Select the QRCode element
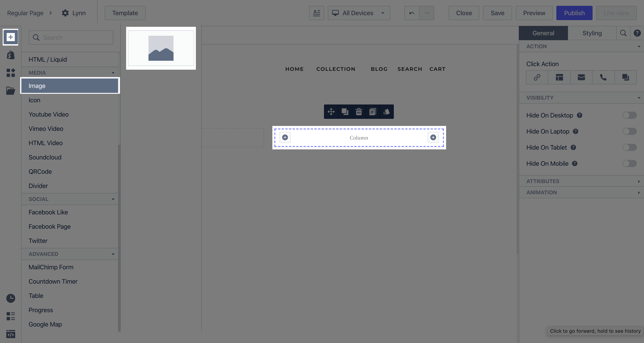Screen dimensions: 644x343 (x=70, y=171)
